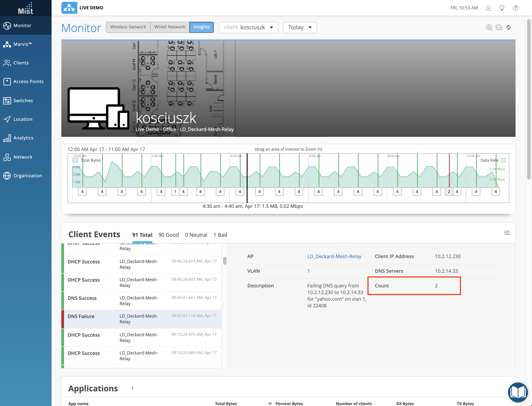Click the refresh icon near zoom controls
Screen dimensions: 532x406
(x=508, y=28)
